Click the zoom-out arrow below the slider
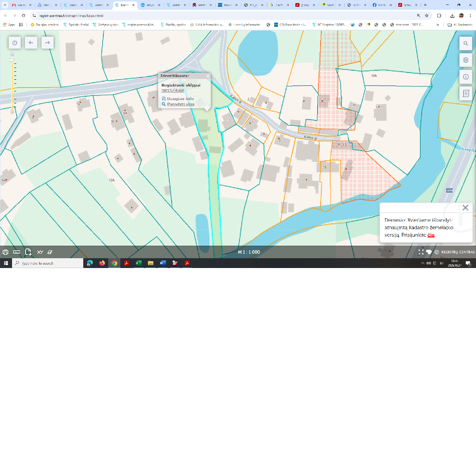 click(x=12, y=112)
